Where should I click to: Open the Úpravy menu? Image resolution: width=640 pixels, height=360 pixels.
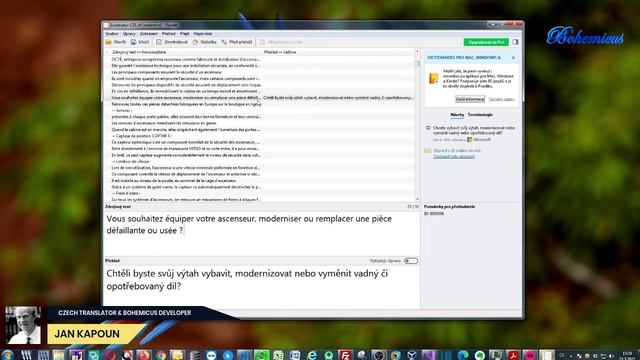tap(129, 34)
